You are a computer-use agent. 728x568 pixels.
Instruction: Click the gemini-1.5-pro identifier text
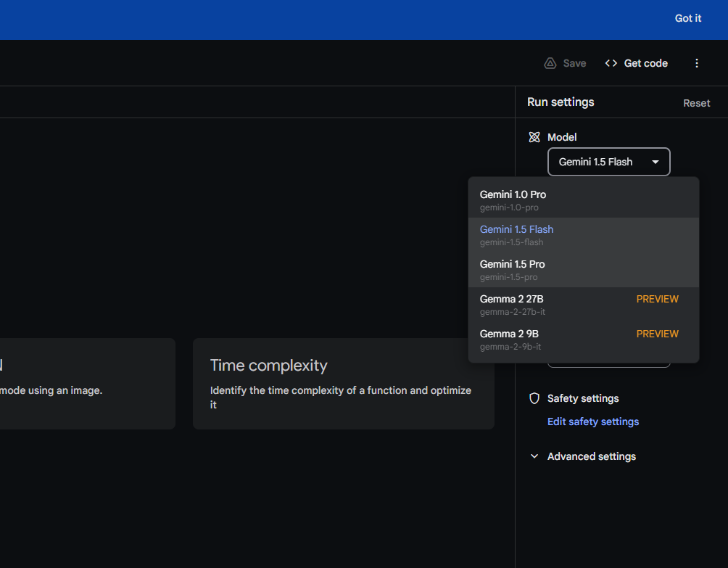click(508, 277)
